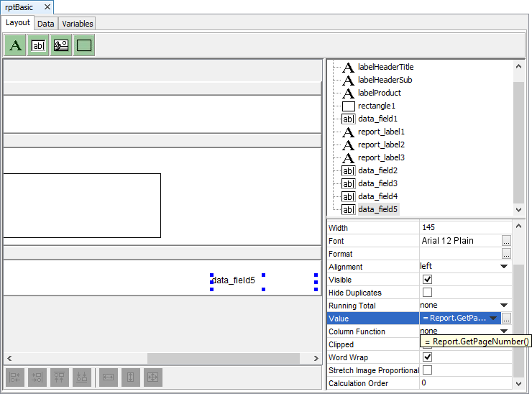
Task: Select the image insert tool
Action: pos(61,45)
